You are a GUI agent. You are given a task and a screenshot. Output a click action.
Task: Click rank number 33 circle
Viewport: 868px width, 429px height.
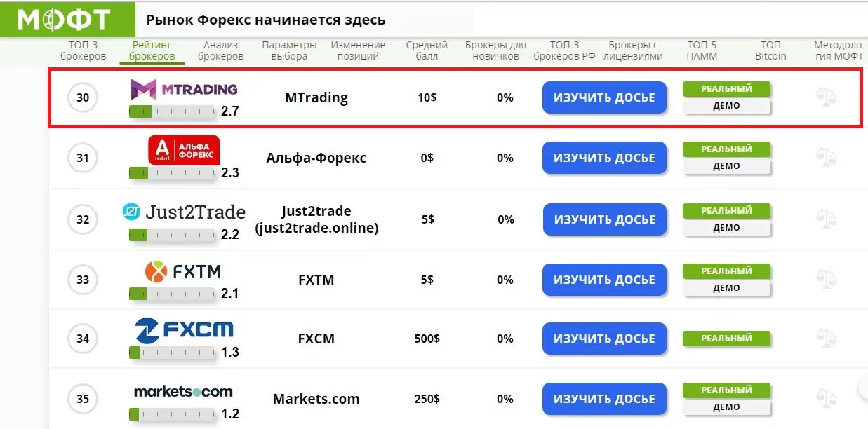(x=83, y=280)
